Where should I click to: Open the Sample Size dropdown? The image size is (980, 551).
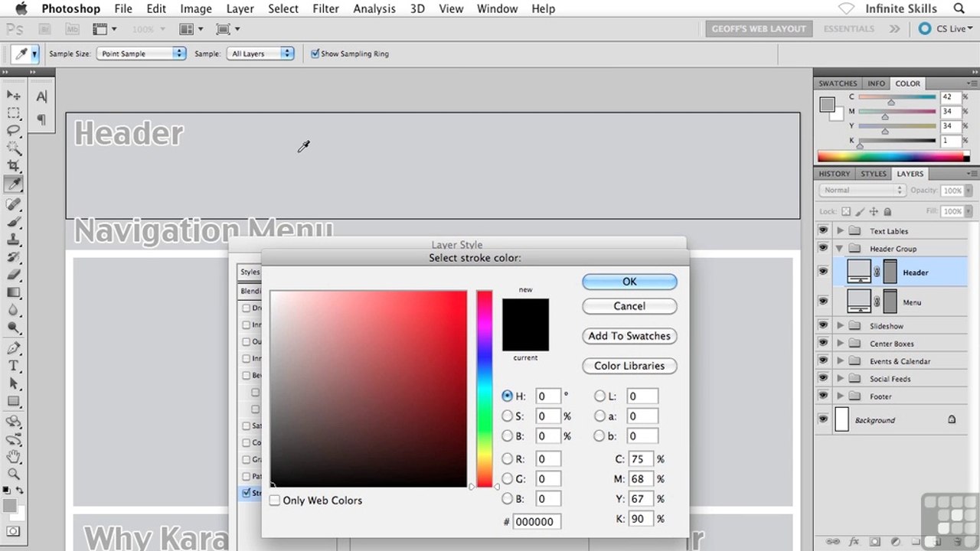(x=141, y=54)
